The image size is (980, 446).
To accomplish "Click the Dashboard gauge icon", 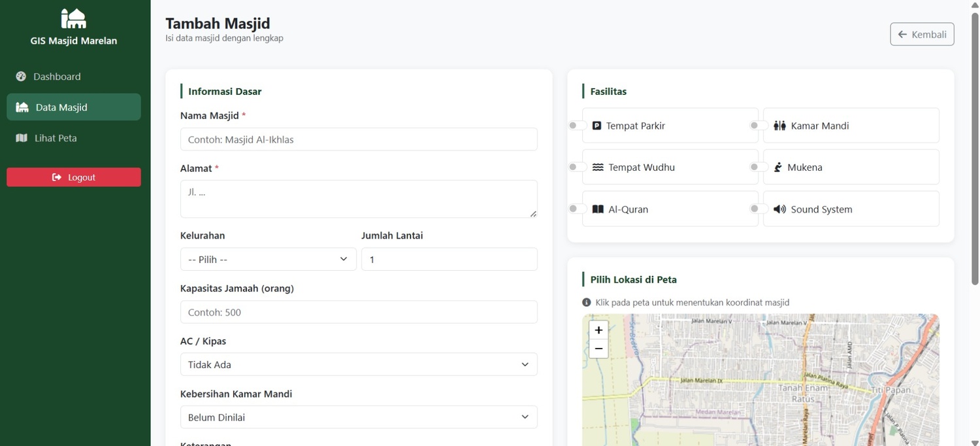I will tap(21, 77).
